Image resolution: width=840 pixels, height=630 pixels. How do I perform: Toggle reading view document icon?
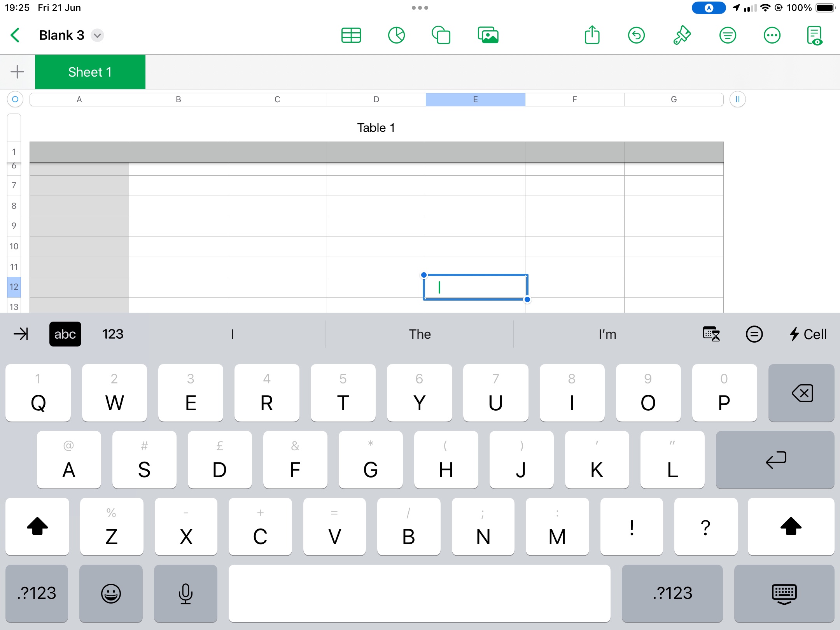point(815,35)
